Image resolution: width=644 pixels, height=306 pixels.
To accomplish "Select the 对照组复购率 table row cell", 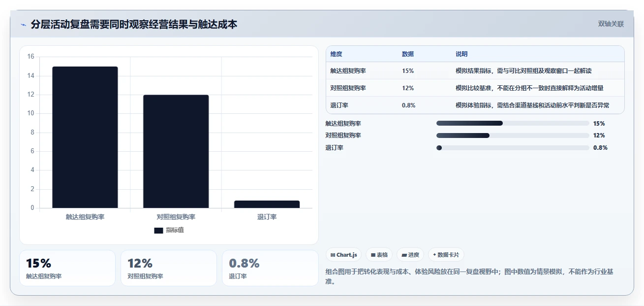I will click(348, 88).
